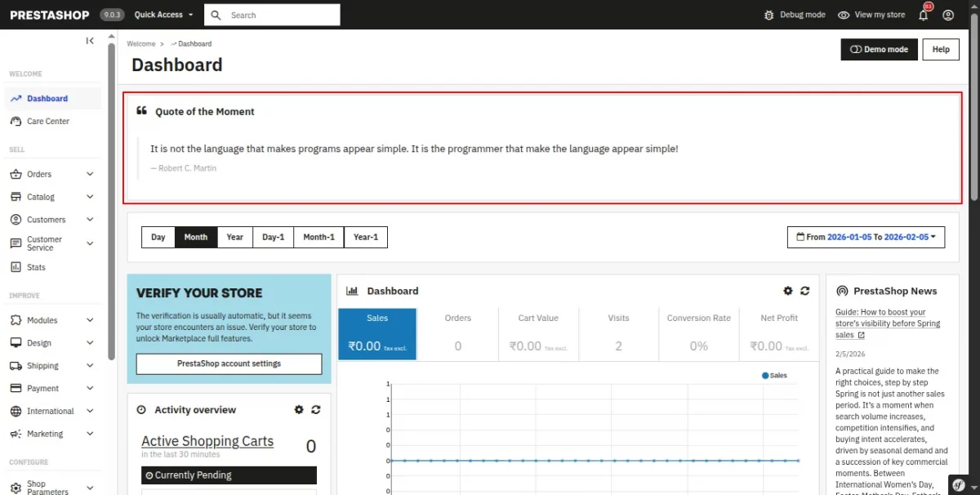This screenshot has width=980, height=495.
Task: Select the Day-1 period tab
Action: (x=274, y=237)
